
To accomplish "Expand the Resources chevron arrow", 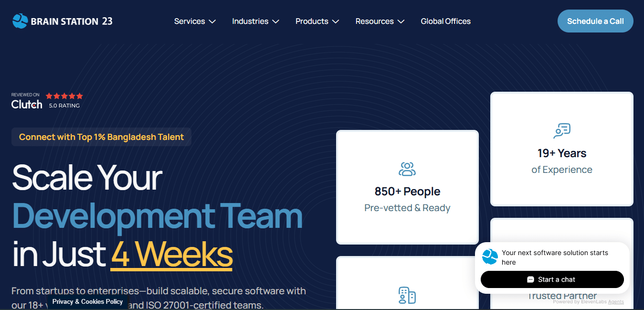I will [401, 21].
